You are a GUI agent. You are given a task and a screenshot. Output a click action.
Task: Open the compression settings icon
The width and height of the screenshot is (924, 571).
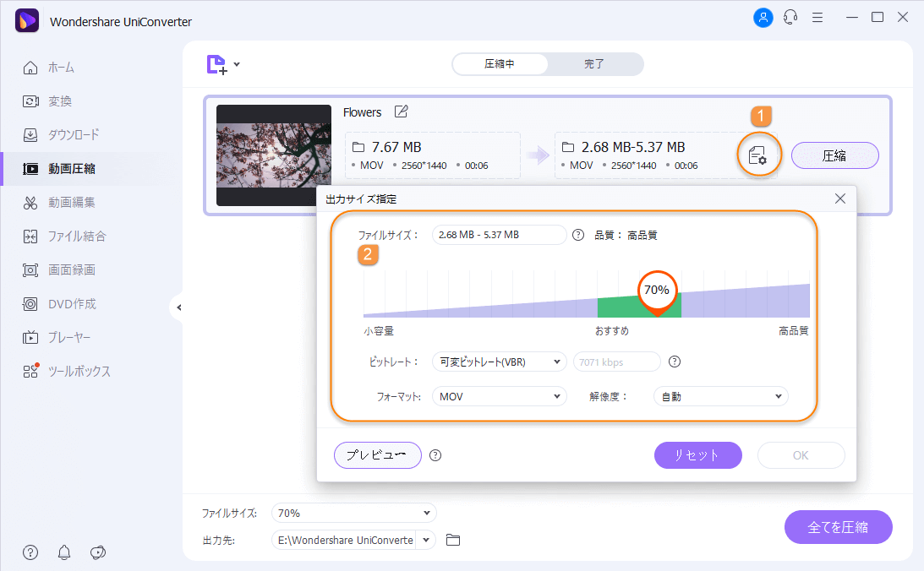click(757, 155)
